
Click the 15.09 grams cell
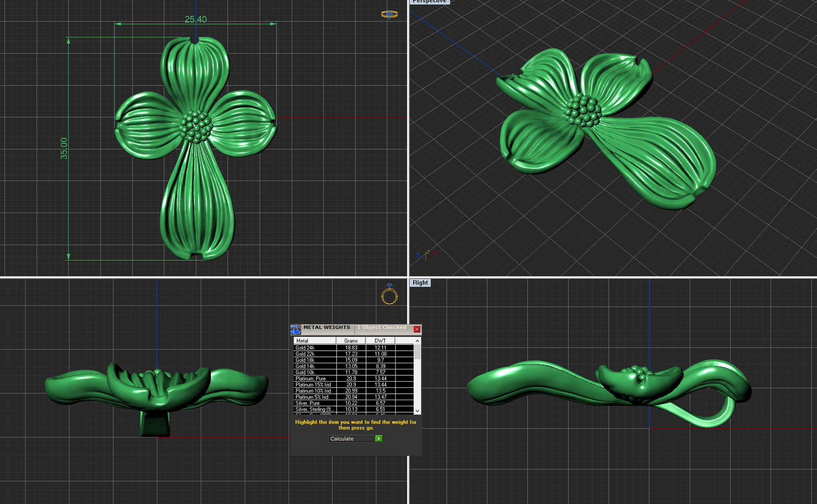pos(351,360)
